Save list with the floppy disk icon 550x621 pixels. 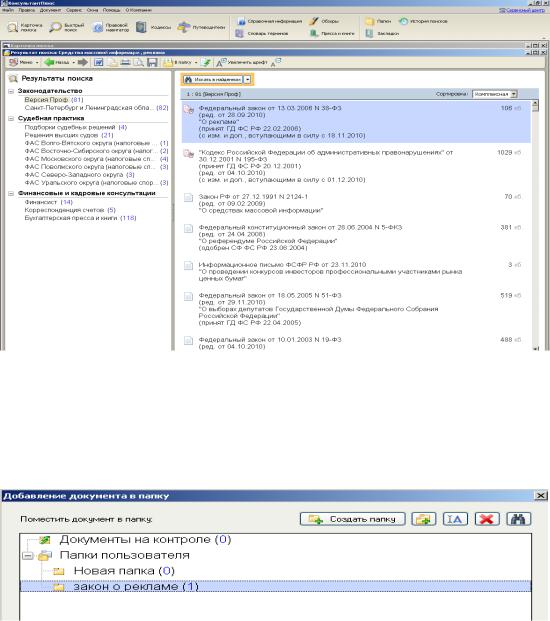pos(152,62)
